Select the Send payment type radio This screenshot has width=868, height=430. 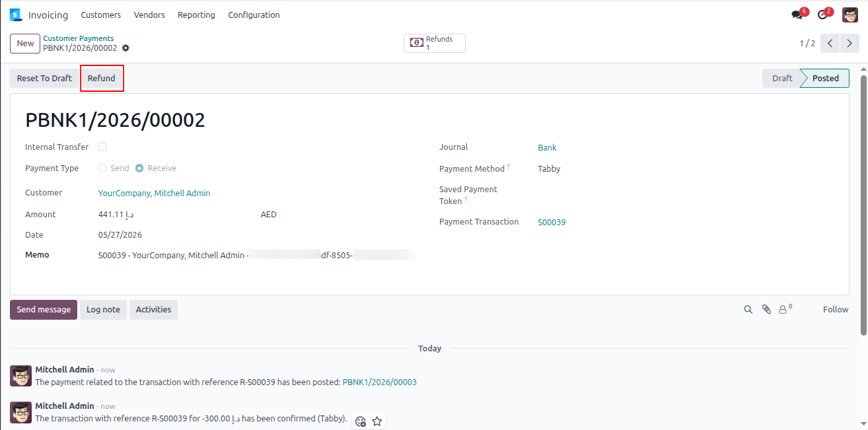pyautogui.click(x=102, y=168)
